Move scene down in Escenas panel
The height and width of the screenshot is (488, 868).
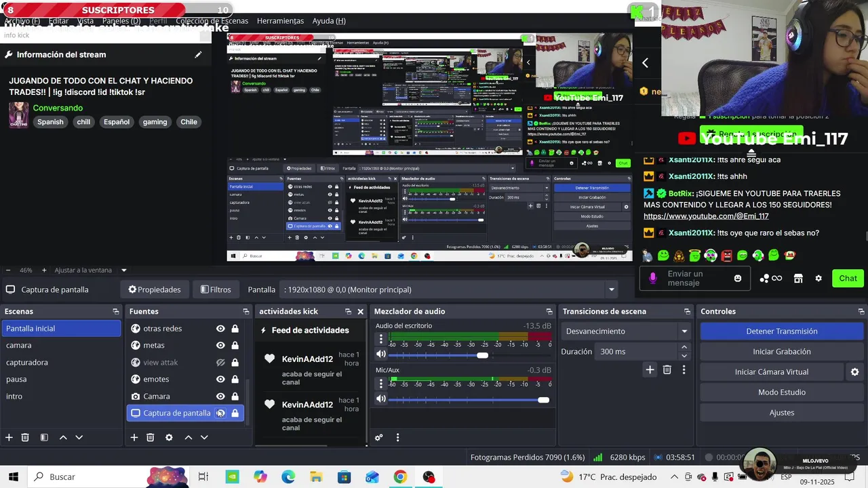[79, 437]
